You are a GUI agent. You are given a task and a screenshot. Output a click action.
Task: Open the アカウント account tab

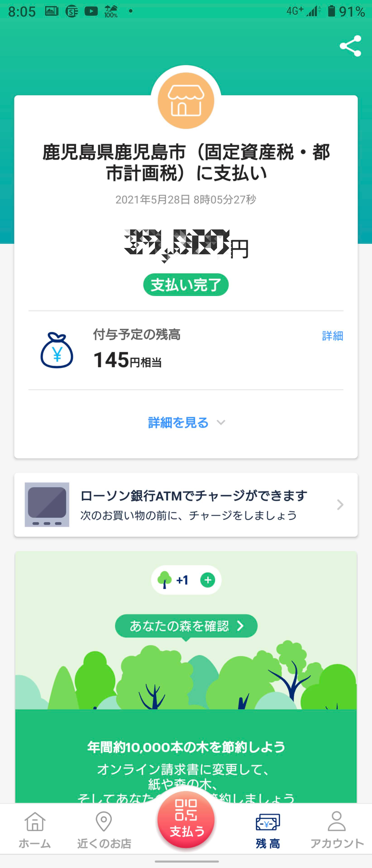[x=336, y=829]
